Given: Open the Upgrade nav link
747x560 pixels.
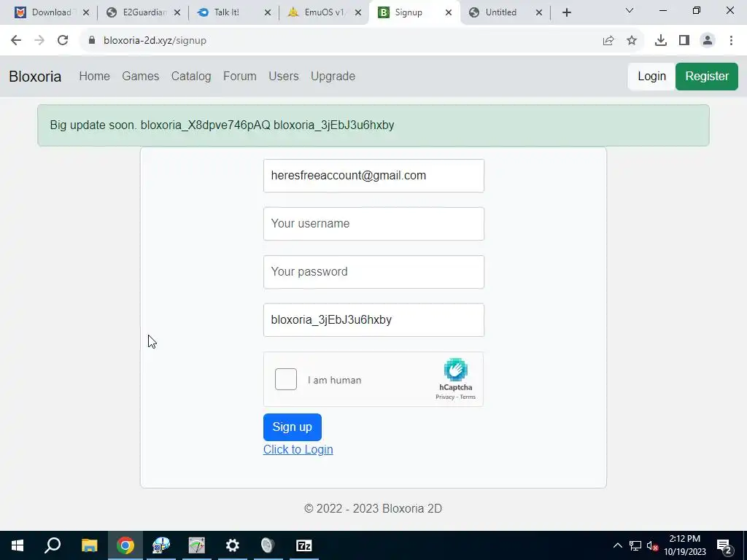Looking at the screenshot, I should (x=333, y=76).
